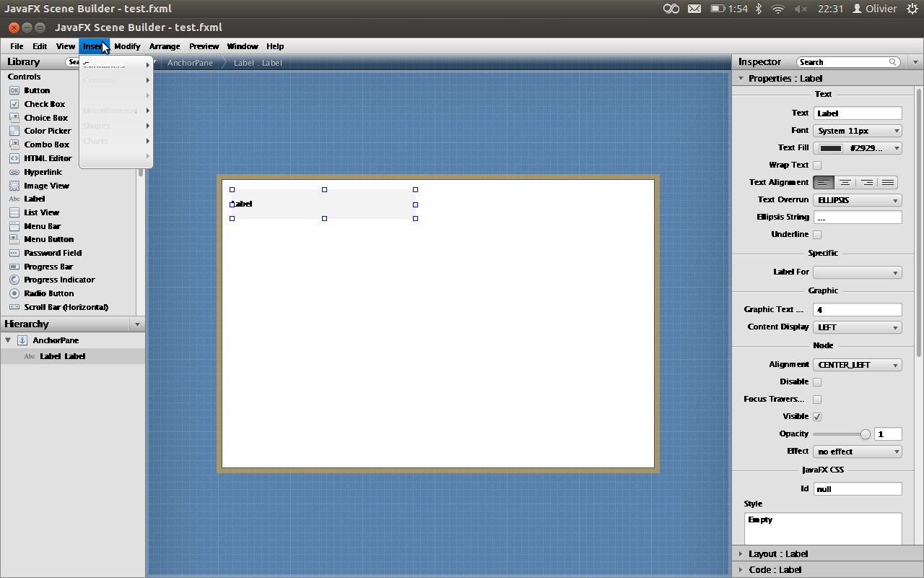Open the mail indicator in the top panel

694,9
